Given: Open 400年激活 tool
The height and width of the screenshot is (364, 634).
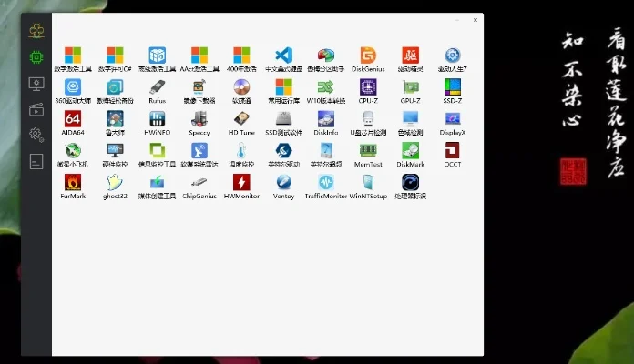Looking at the screenshot, I should 241,60.
